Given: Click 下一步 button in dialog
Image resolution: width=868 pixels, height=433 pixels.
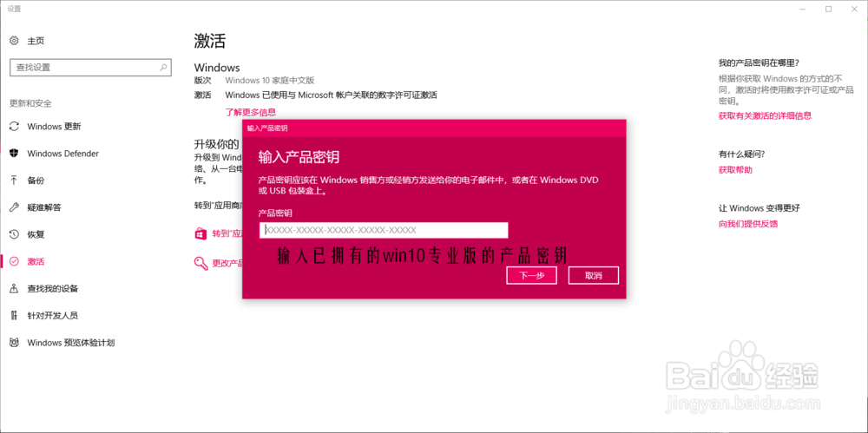Looking at the screenshot, I should [531, 275].
